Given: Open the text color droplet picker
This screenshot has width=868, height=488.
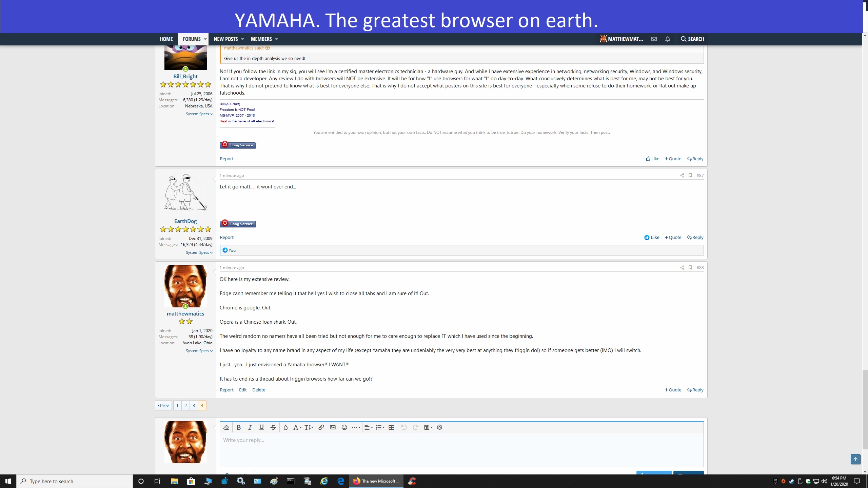Looking at the screenshot, I should coord(285,427).
